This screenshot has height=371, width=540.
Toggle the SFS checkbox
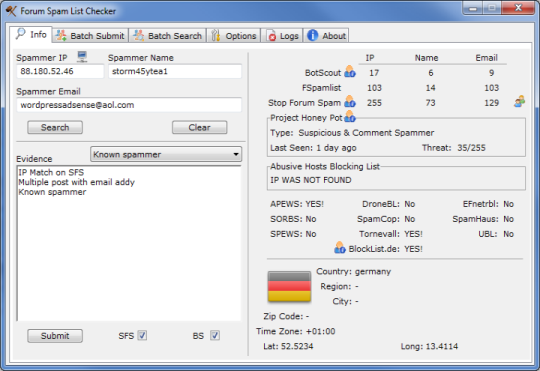pyautogui.click(x=142, y=335)
